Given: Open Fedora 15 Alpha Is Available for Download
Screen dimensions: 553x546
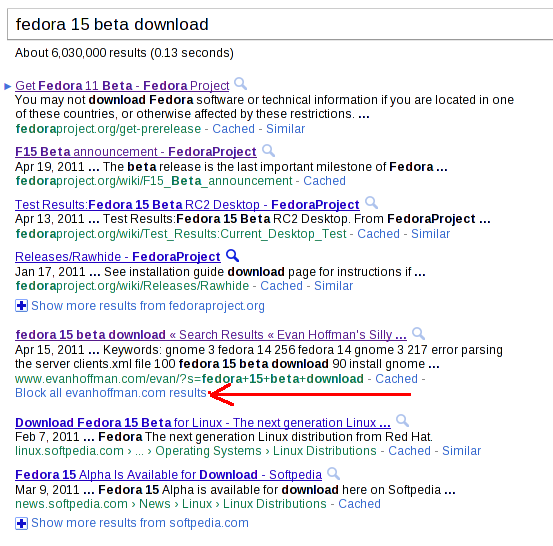Looking at the screenshot, I should click(x=169, y=475).
